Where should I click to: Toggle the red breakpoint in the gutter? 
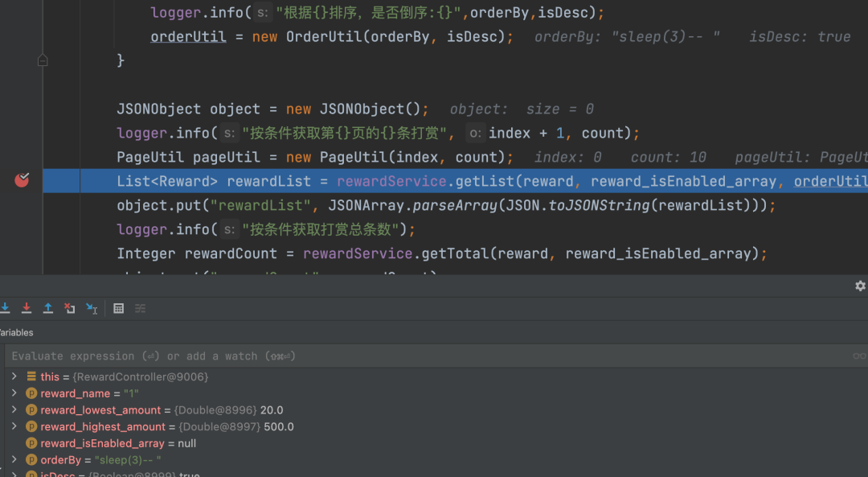pos(22,180)
